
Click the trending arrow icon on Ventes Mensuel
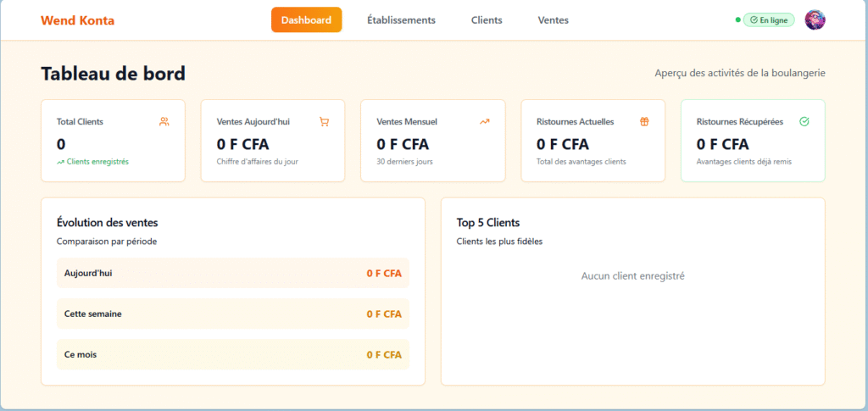[x=484, y=121]
